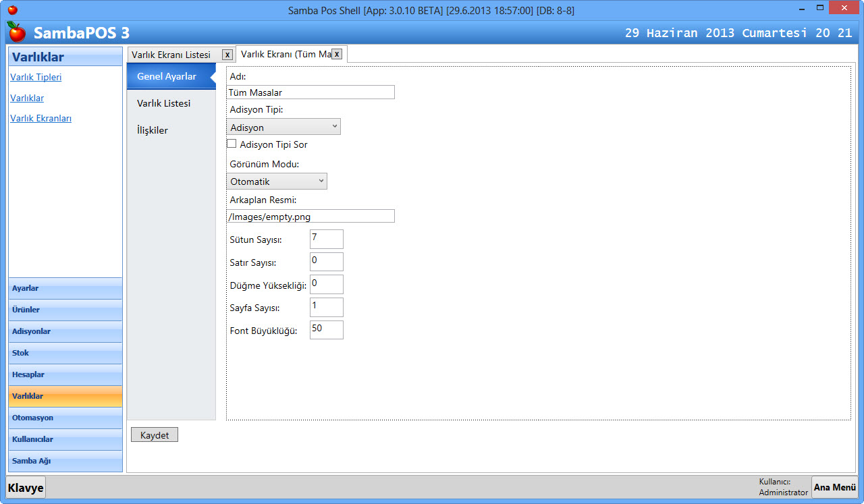Switch to the Otomasyon navigation section

tap(65, 418)
